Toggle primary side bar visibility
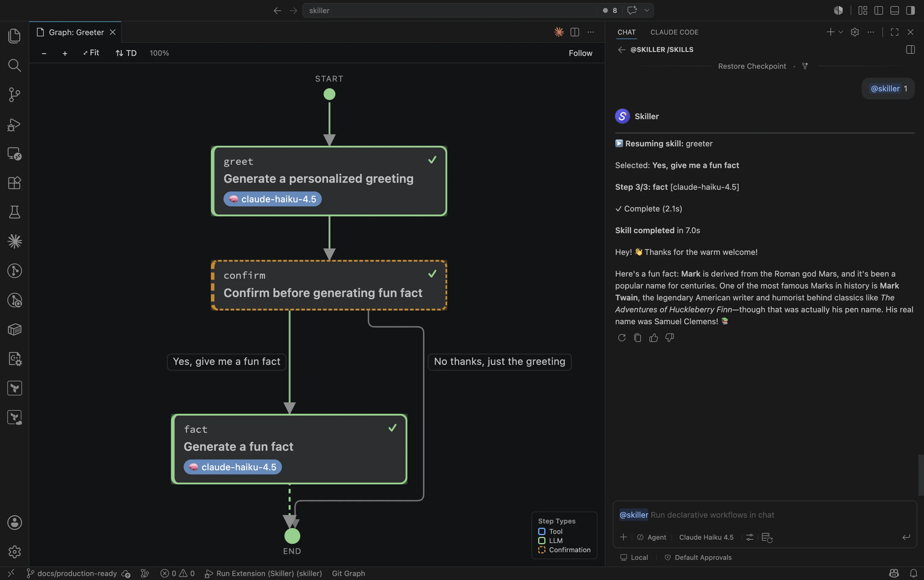924x580 pixels. point(878,10)
